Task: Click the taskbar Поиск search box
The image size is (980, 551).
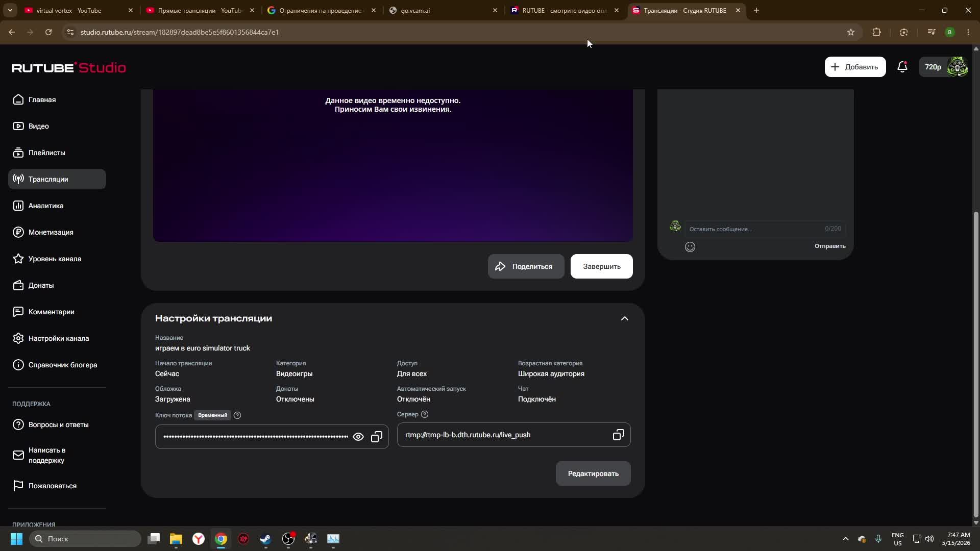Action: pos(85,539)
